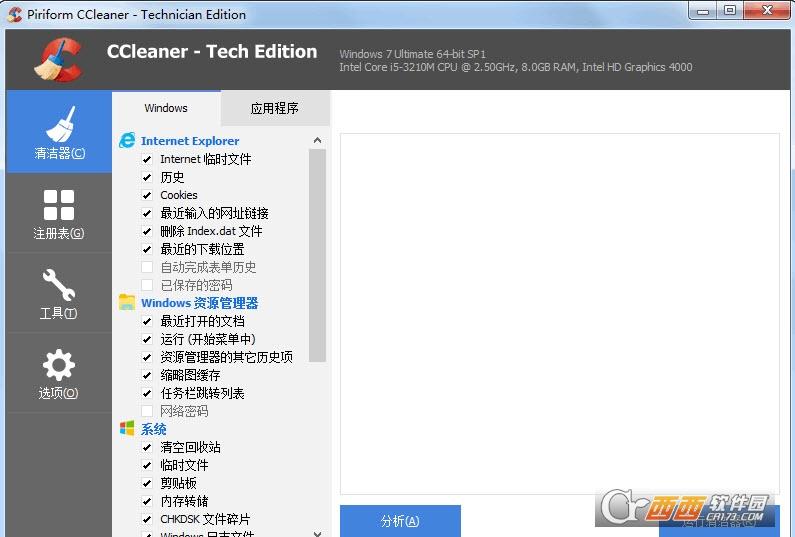This screenshot has height=537, width=795.
Task: Close the CCleaner window
Action: click(x=767, y=11)
